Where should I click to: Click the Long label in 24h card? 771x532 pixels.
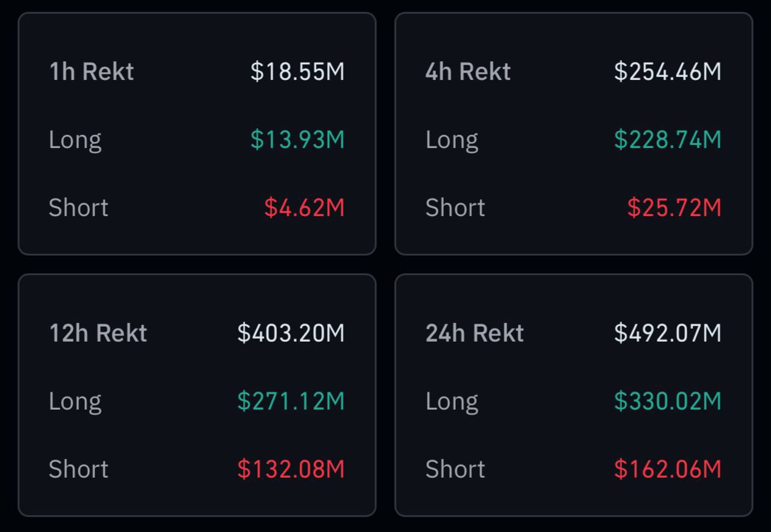tap(452, 401)
